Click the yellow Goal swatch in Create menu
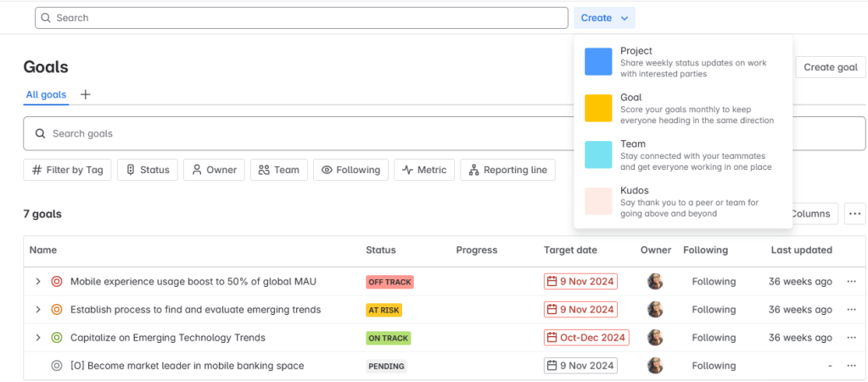 coord(598,109)
